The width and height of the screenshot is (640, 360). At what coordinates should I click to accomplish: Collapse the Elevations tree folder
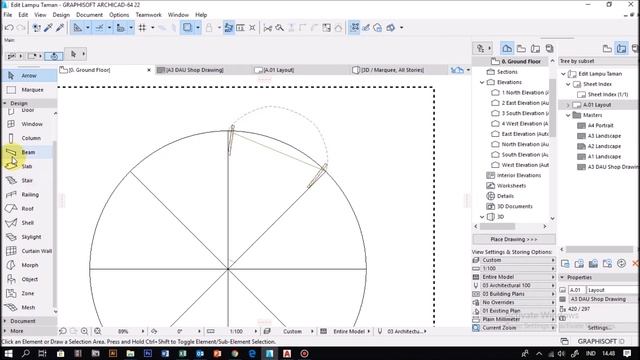pyautogui.click(x=482, y=82)
